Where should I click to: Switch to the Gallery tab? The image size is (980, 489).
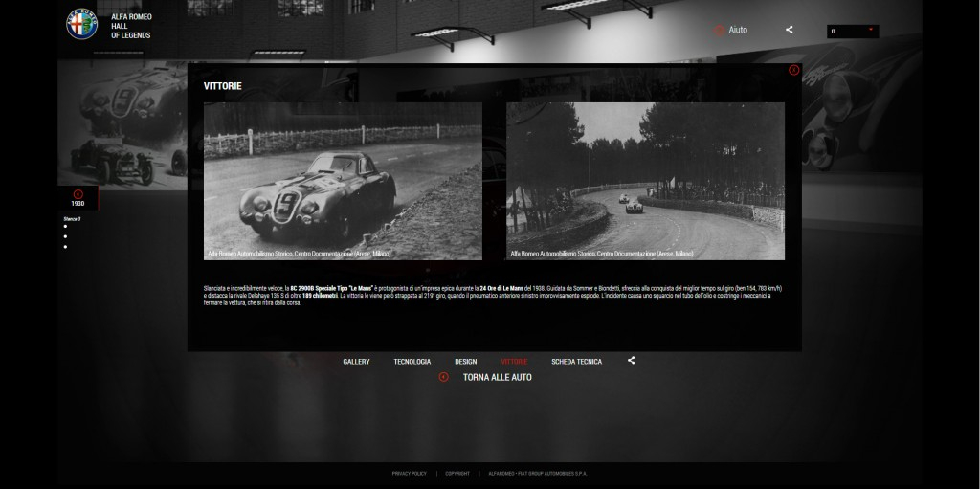pyautogui.click(x=356, y=362)
